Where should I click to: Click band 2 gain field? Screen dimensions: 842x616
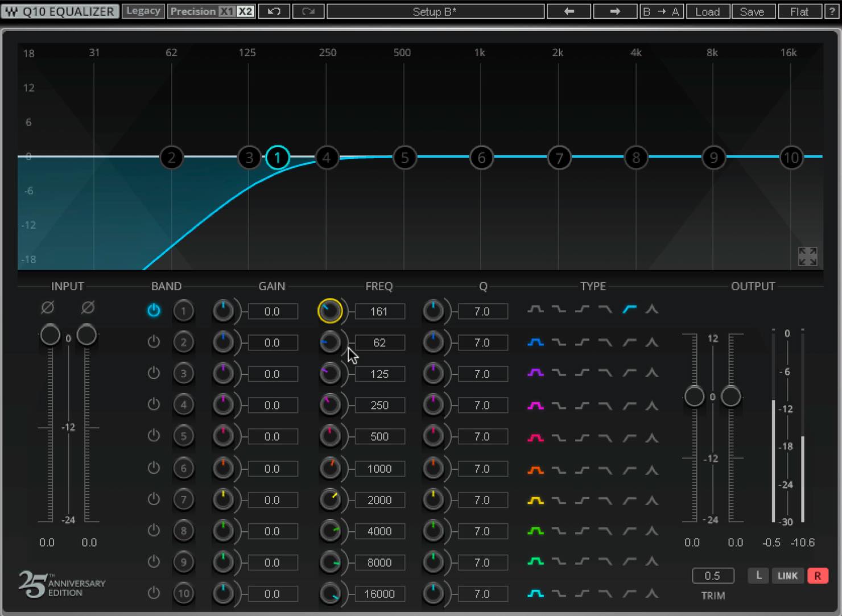coord(273,342)
